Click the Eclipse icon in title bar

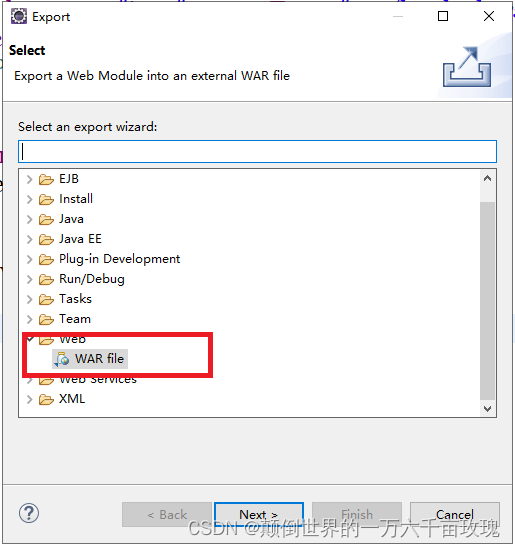click(19, 16)
